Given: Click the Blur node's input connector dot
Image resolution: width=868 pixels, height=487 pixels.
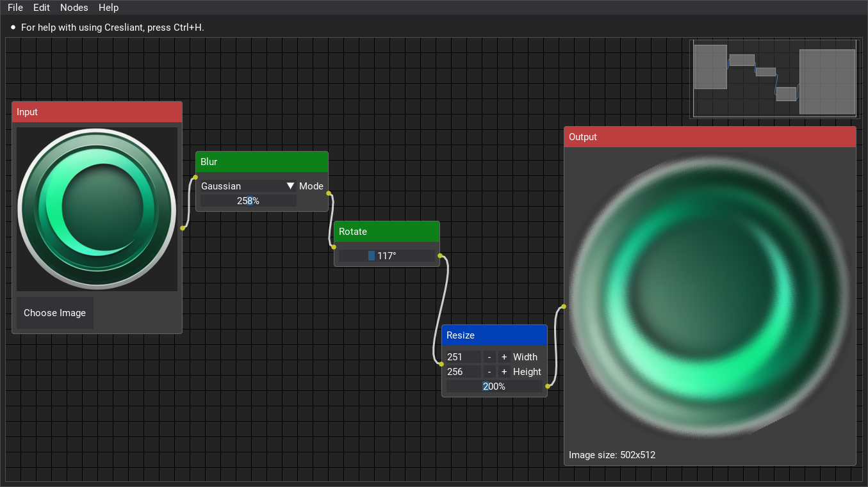Looking at the screenshot, I should [195, 177].
